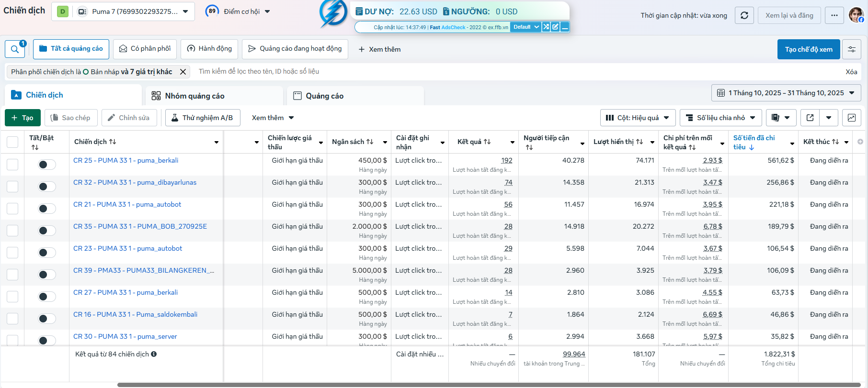Toggle the CR 25 puma_berkali campaign switch
This screenshot has width=868, height=388.
coord(47,165)
